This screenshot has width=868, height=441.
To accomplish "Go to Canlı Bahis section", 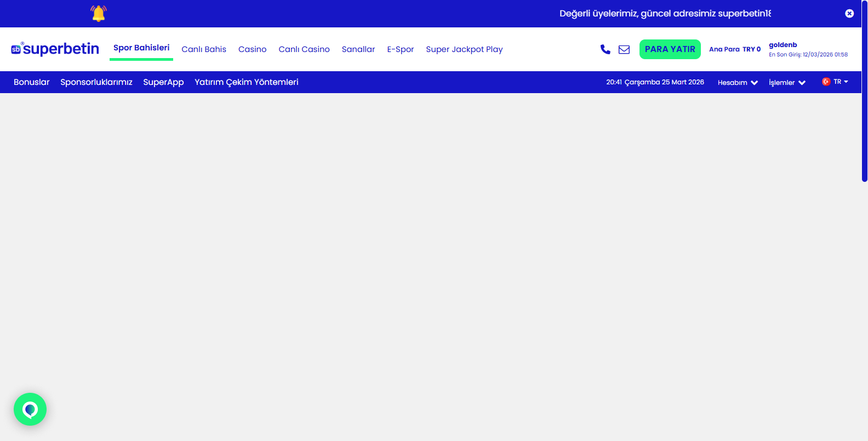I will 204,49.
